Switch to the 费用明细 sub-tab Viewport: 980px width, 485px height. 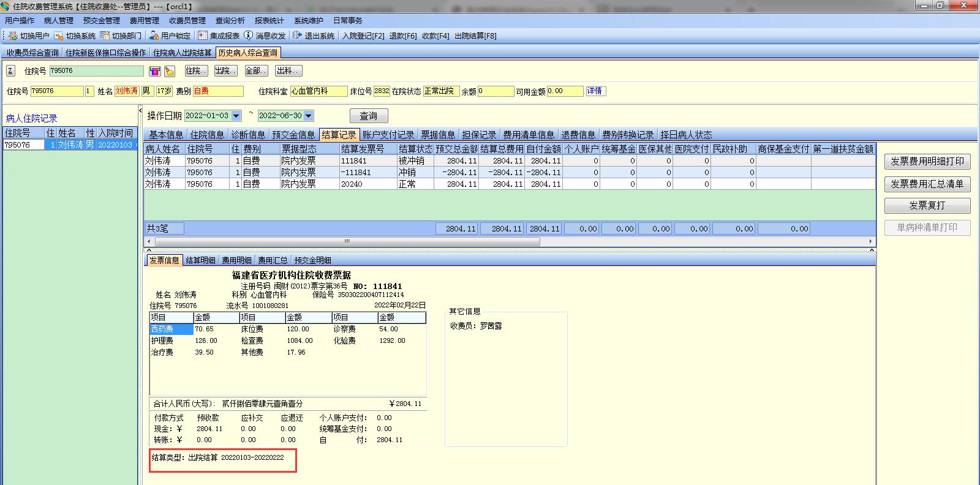236,260
